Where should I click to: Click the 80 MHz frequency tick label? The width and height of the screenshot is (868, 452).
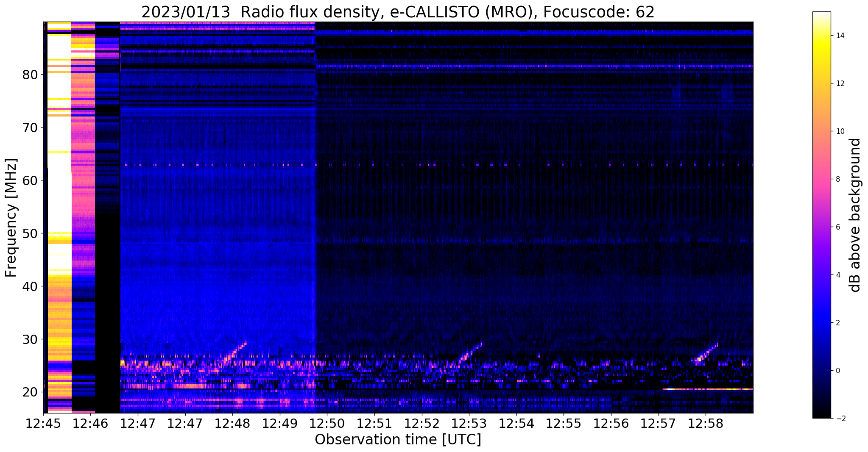coord(30,75)
